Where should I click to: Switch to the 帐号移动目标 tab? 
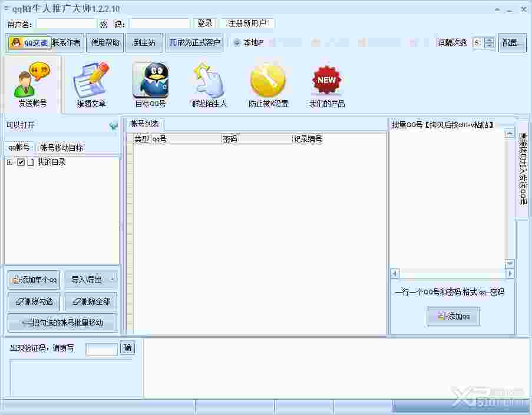click(61, 148)
